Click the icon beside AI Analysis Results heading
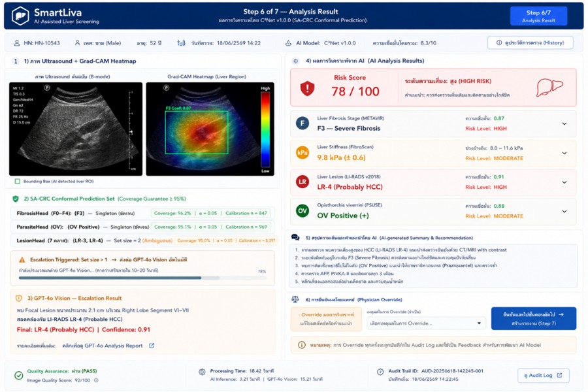 296,61
